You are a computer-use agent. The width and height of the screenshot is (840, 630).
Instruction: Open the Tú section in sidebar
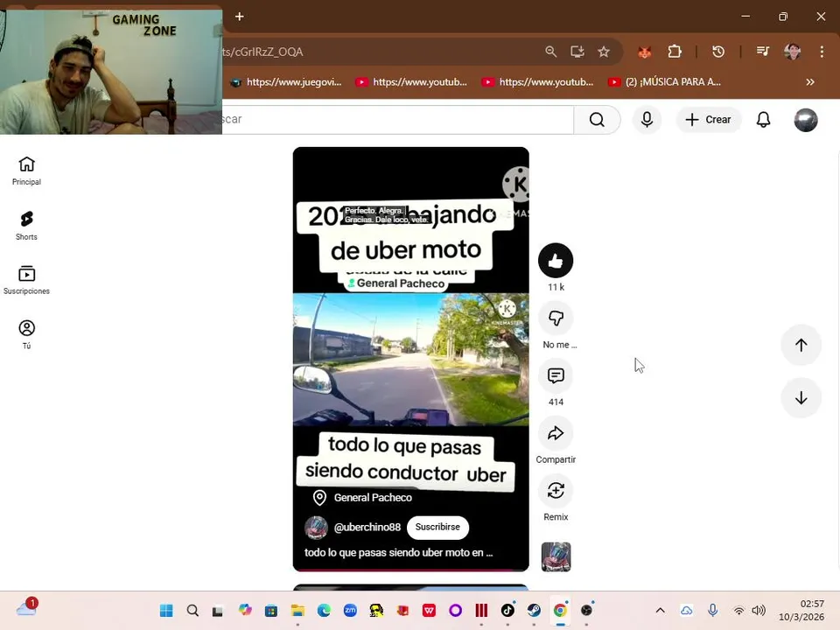pos(26,335)
